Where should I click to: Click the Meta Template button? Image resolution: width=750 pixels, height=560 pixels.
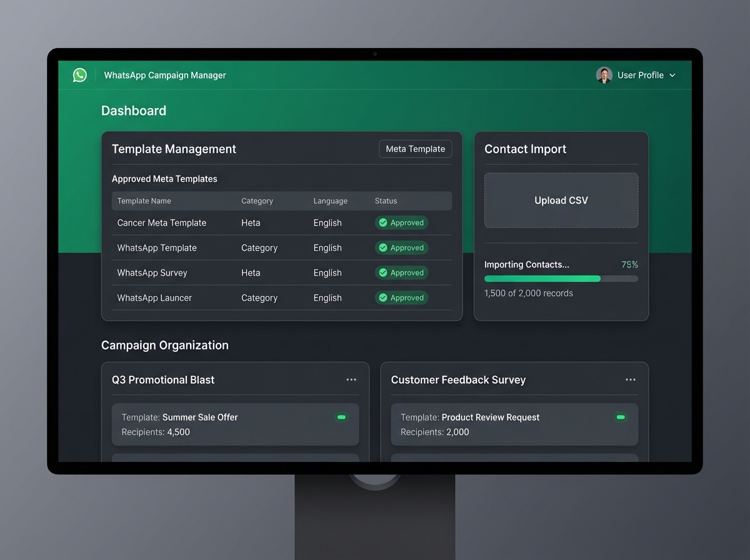pyautogui.click(x=415, y=149)
